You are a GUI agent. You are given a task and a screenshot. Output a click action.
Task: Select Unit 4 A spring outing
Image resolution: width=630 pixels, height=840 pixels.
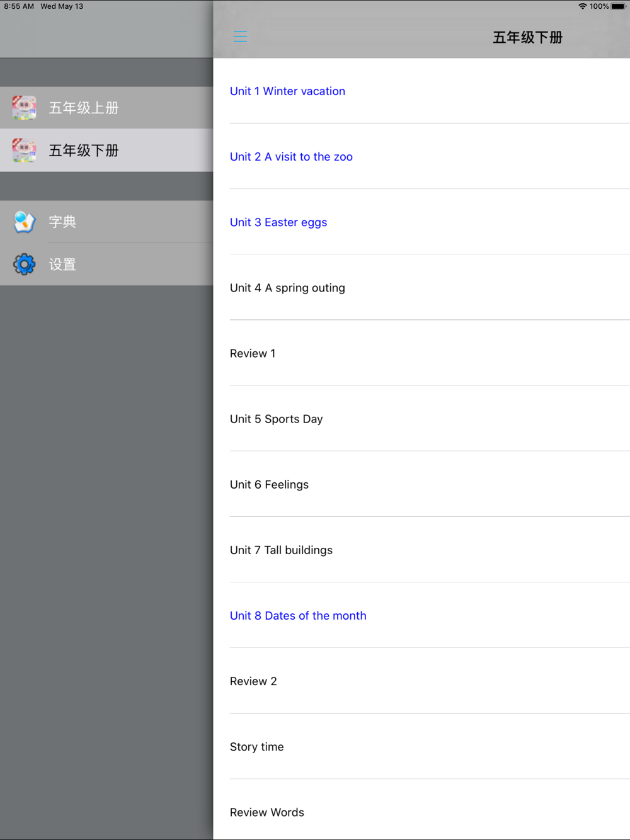click(421, 287)
